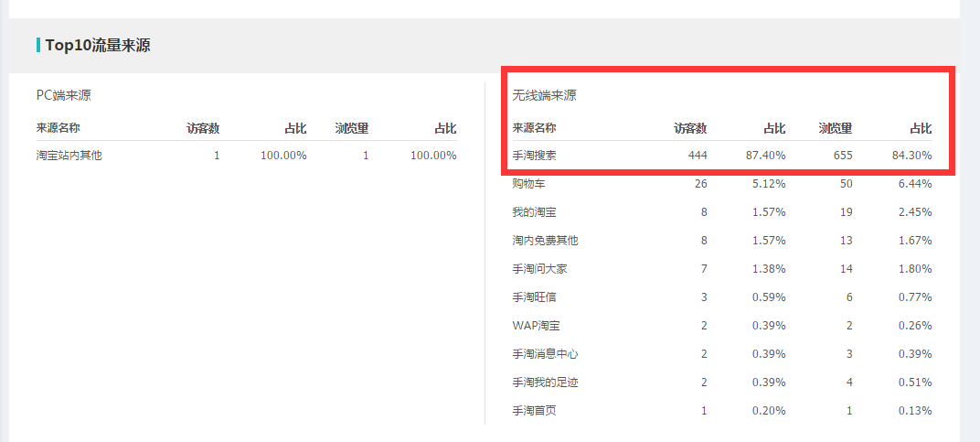
Task: Select the 无线端来源 section title
Action: pyautogui.click(x=544, y=95)
